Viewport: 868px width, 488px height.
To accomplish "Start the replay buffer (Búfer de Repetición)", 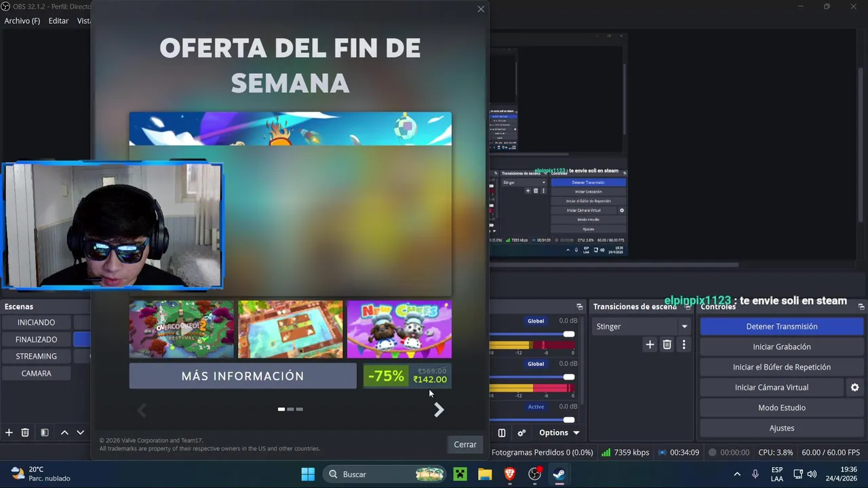I will (782, 367).
